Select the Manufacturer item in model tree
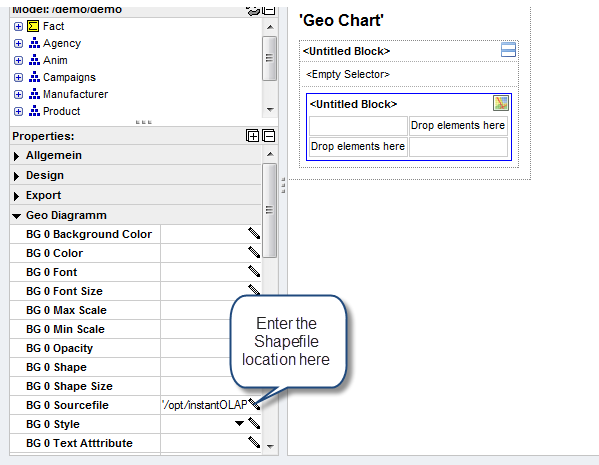Image resolution: width=599 pixels, height=465 pixels. coord(75,94)
